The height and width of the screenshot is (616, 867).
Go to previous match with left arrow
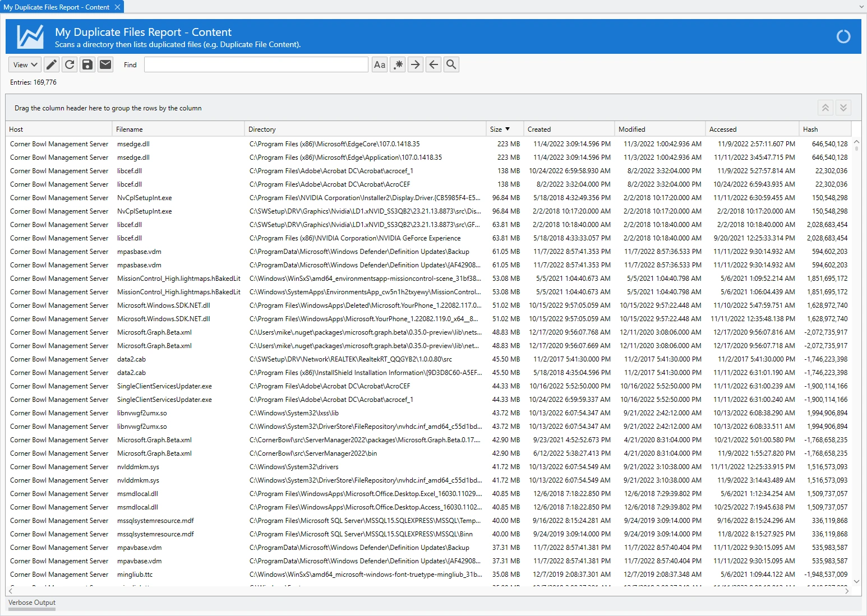click(433, 64)
